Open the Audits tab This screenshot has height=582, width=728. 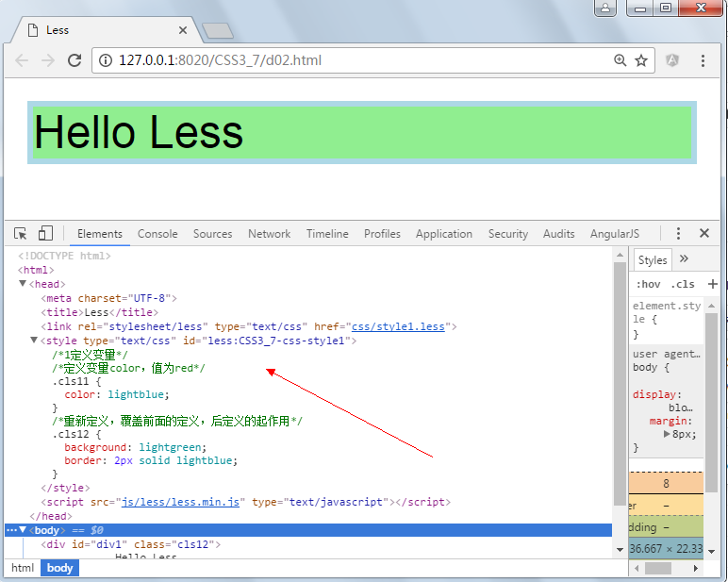coord(559,234)
